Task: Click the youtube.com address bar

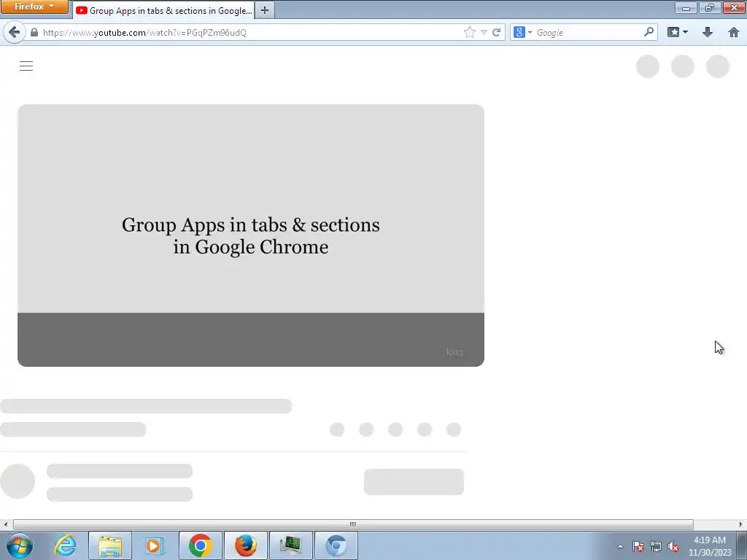Action: [x=243, y=32]
